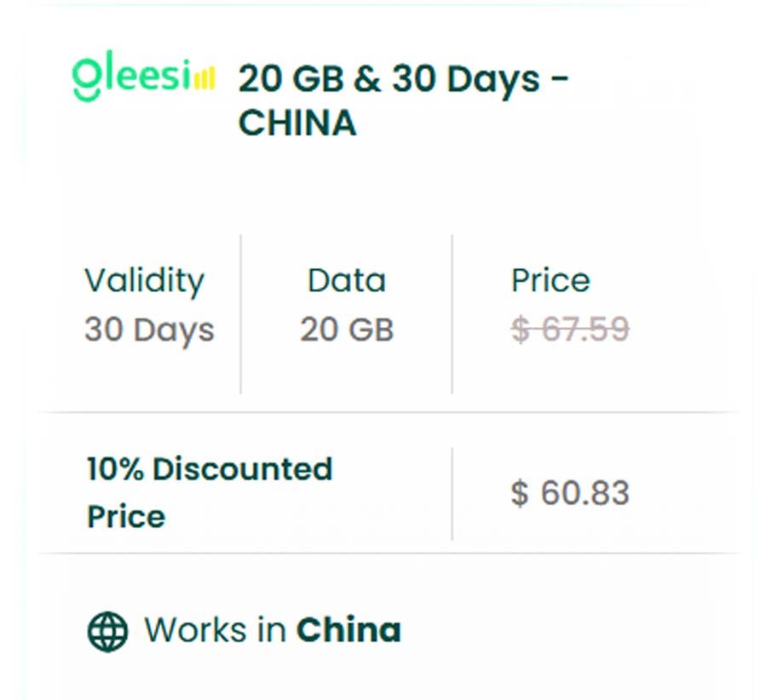Viewport: 760px width, 700px height.
Task: Click the word CHINA in the plan title
Action: 297,123
